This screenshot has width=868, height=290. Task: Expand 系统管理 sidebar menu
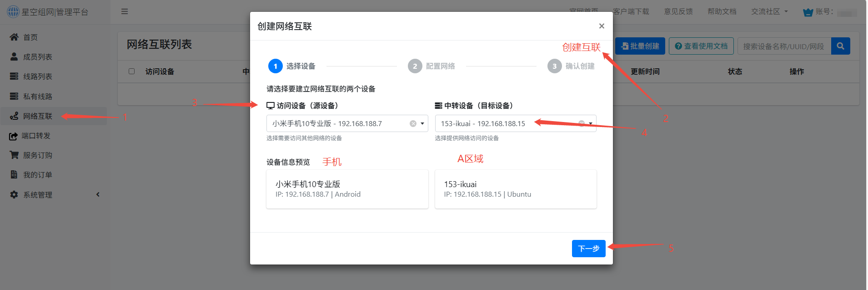(x=54, y=195)
